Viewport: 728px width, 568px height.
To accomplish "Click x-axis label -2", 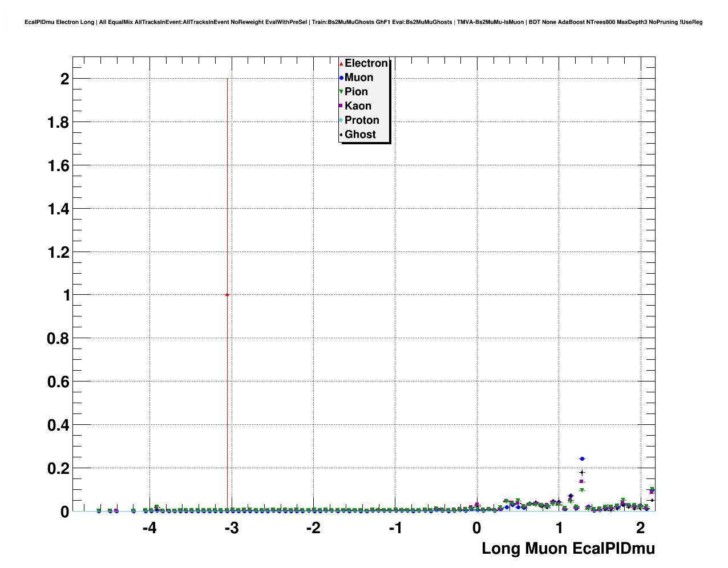I will click(313, 528).
